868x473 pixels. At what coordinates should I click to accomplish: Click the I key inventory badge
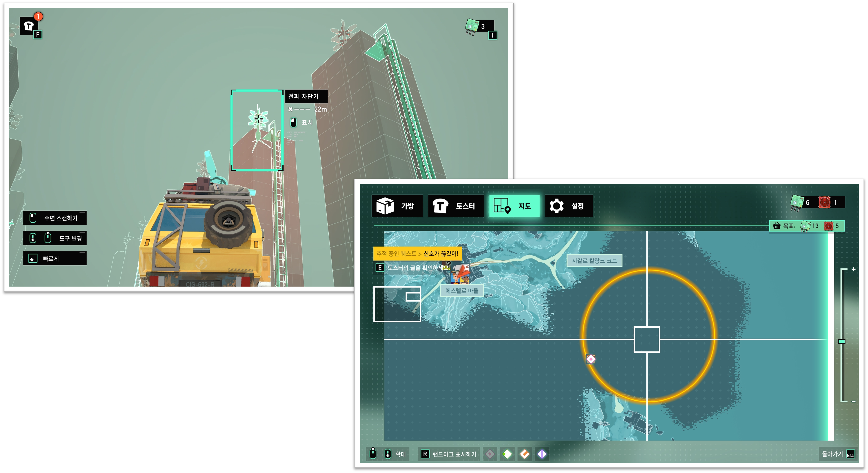pos(492,35)
